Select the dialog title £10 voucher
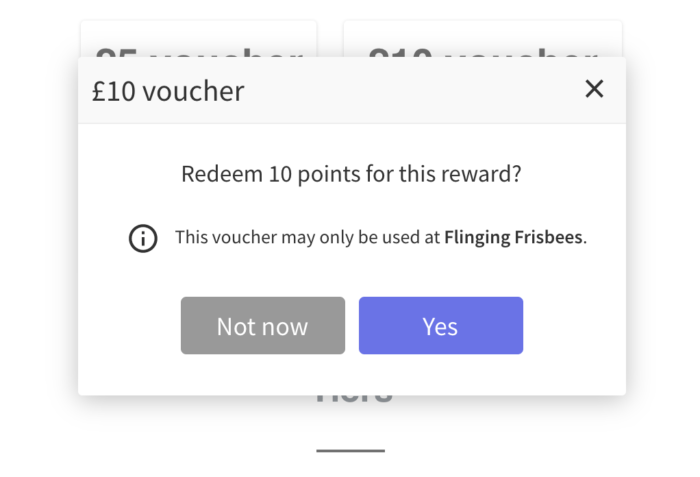This screenshot has width=700, height=477. [x=168, y=91]
